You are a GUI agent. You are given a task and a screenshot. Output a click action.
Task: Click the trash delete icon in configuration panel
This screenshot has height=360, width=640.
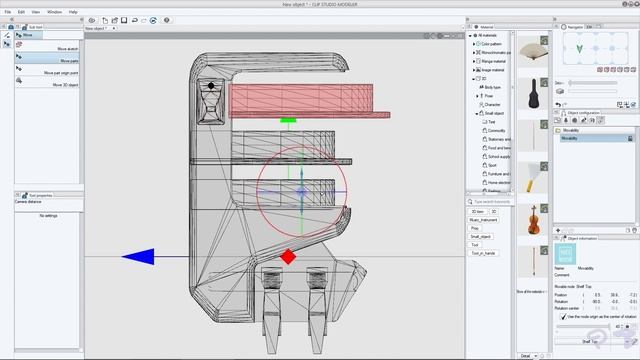634,231
